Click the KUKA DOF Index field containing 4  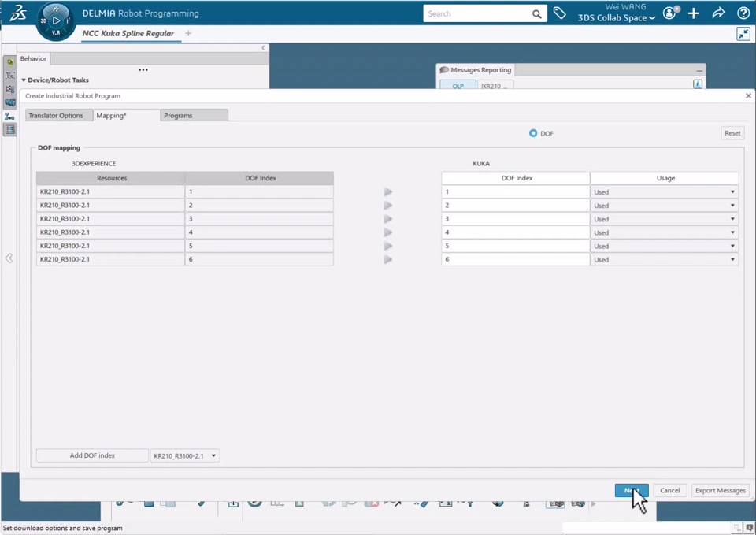515,232
